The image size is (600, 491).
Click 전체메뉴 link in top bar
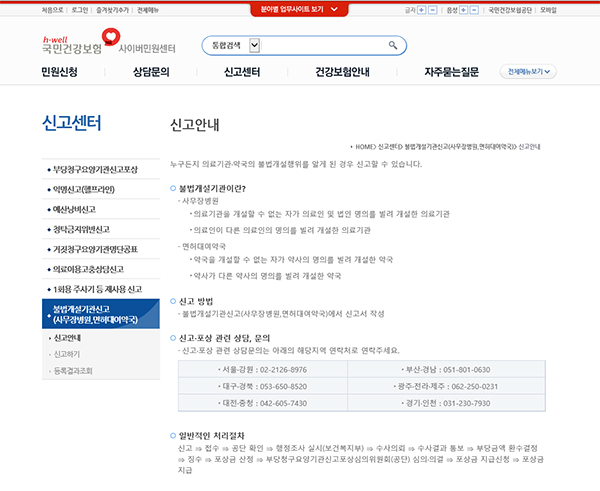click(148, 10)
